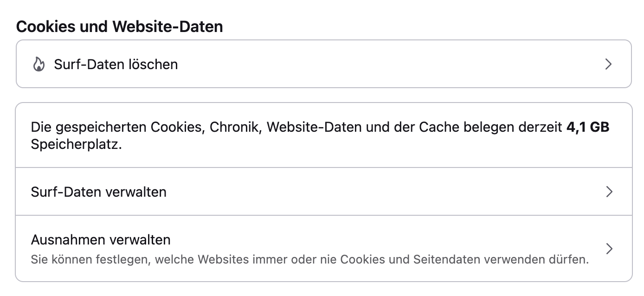644x296 pixels.
Task: Open Surf-Daten löschen via its chevron arrow
Action: pos(609,64)
